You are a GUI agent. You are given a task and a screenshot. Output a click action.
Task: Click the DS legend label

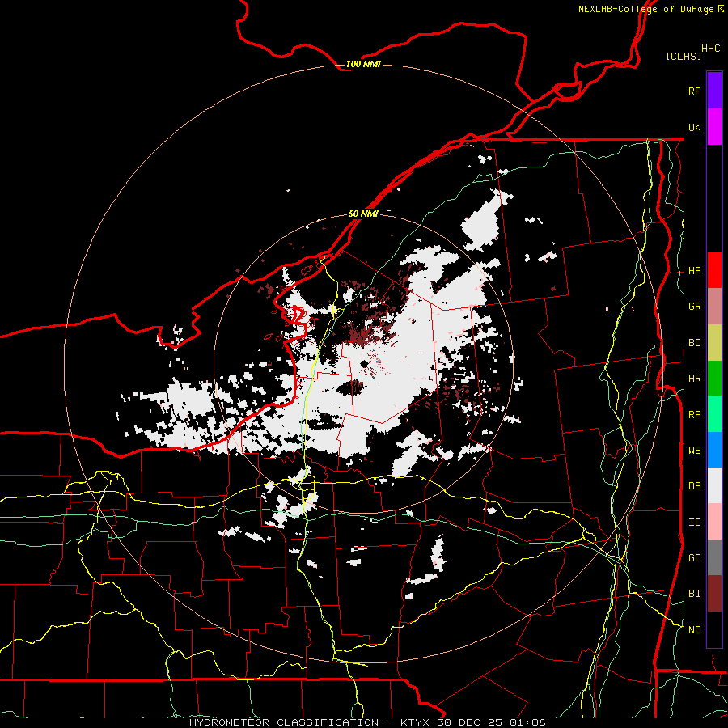point(694,486)
